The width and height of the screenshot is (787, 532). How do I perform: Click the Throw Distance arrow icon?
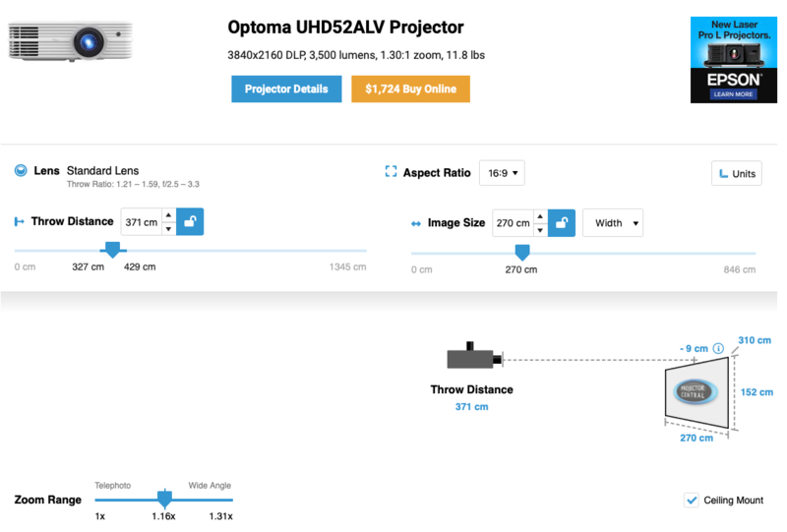[x=19, y=222]
